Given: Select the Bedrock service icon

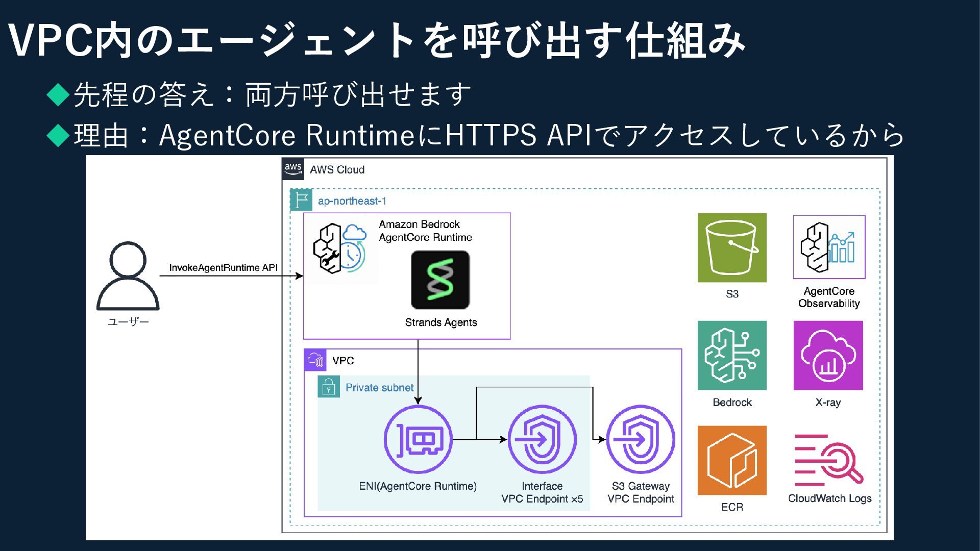Looking at the screenshot, I should 731,355.
